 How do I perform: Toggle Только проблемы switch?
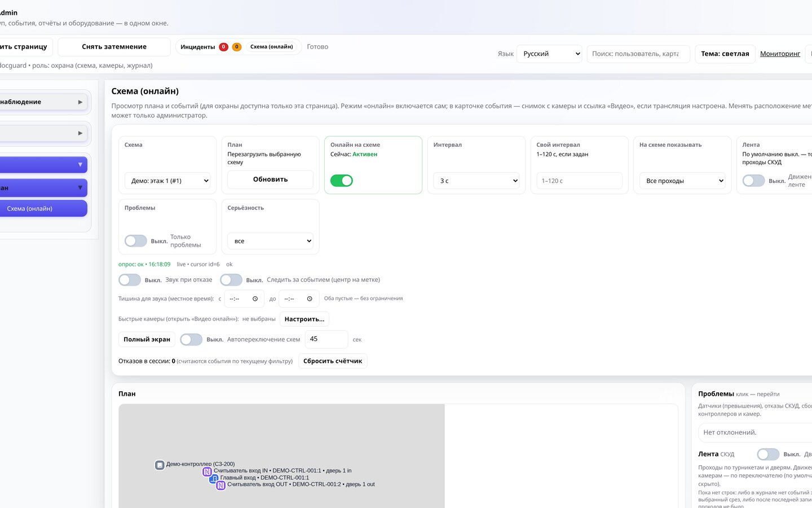(136, 241)
